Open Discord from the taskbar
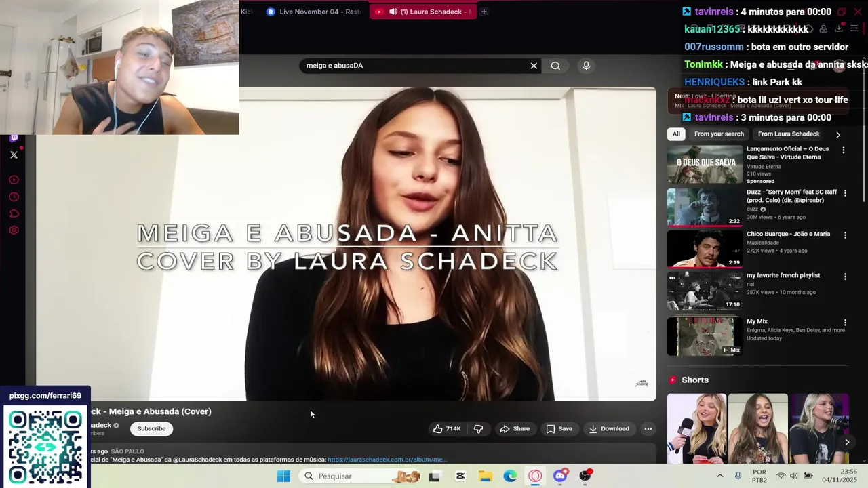The width and height of the screenshot is (868, 488). click(x=560, y=476)
